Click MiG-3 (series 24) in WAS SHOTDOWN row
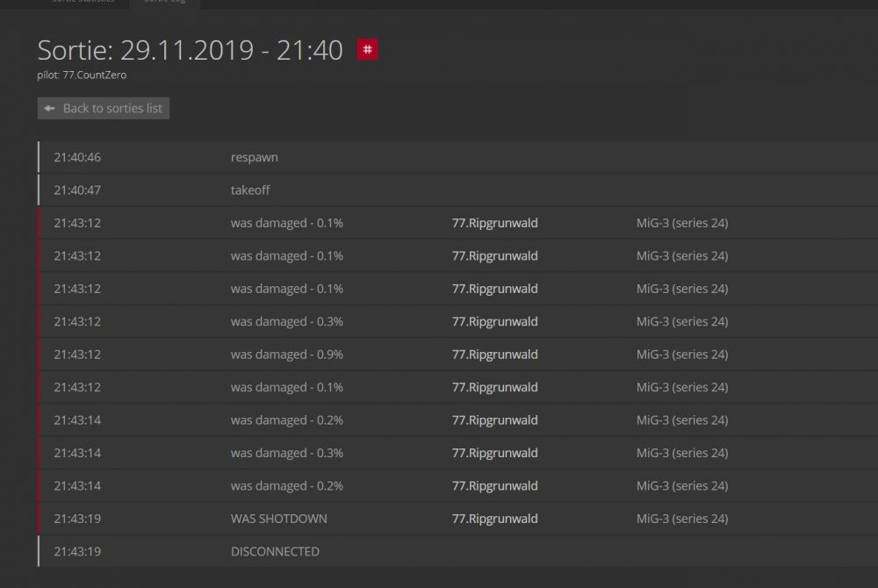Image resolution: width=878 pixels, height=588 pixels. 682,519
